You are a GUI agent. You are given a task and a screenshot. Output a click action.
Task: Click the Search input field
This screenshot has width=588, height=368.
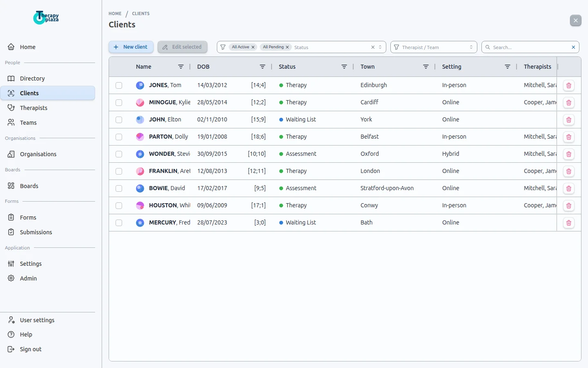pyautogui.click(x=530, y=47)
